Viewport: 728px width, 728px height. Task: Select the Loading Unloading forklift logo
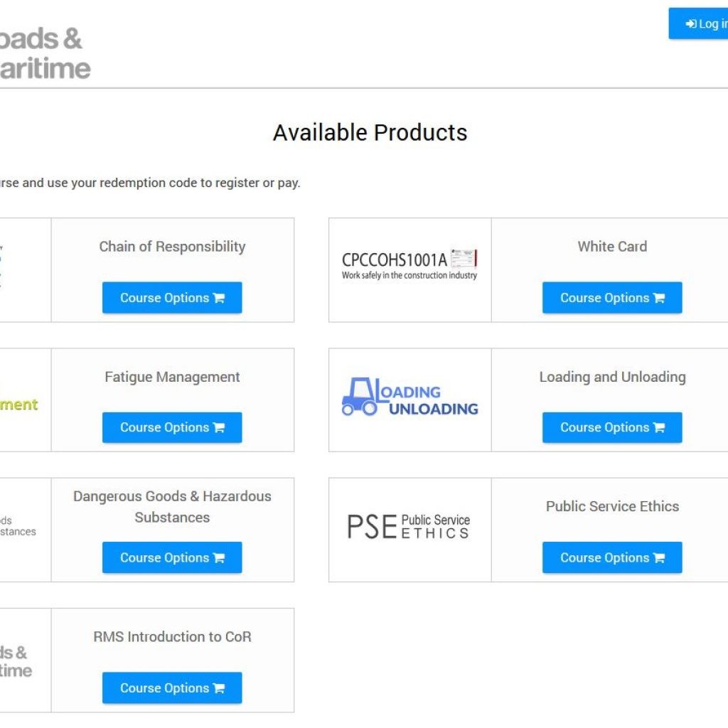tap(410, 397)
